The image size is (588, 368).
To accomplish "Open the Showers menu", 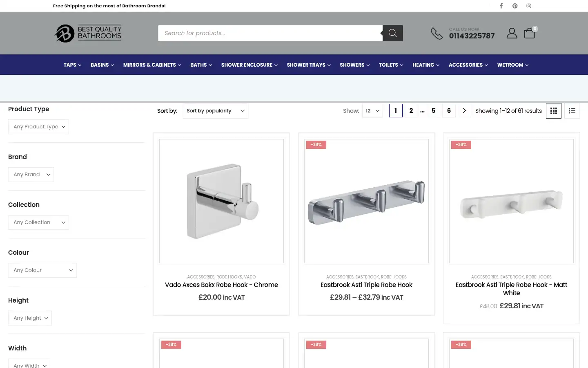I will tap(354, 65).
